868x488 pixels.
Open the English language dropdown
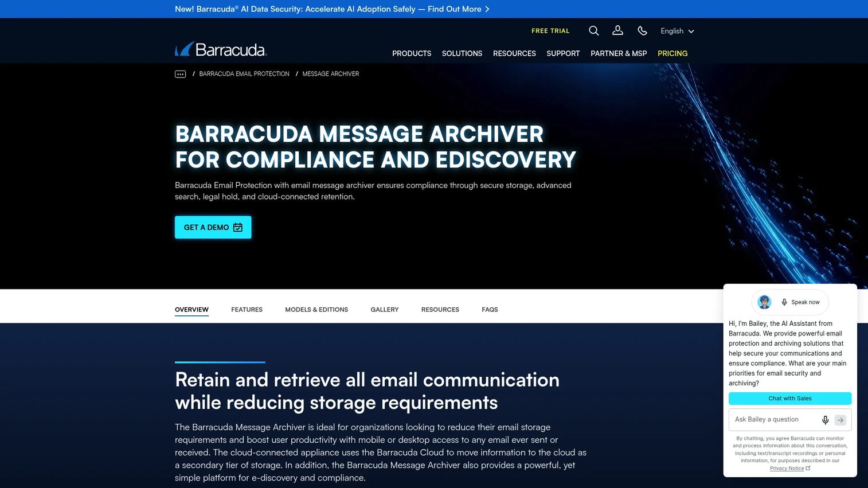(x=677, y=31)
